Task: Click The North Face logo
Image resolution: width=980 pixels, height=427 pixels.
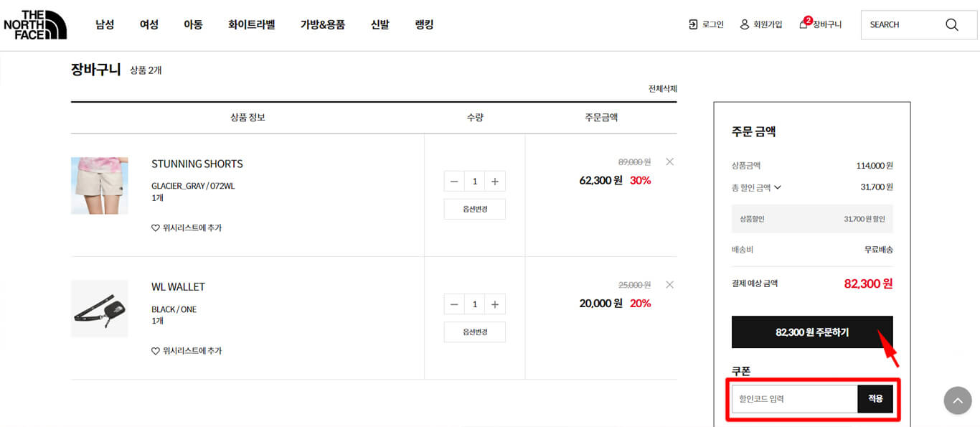Action: tap(35, 24)
